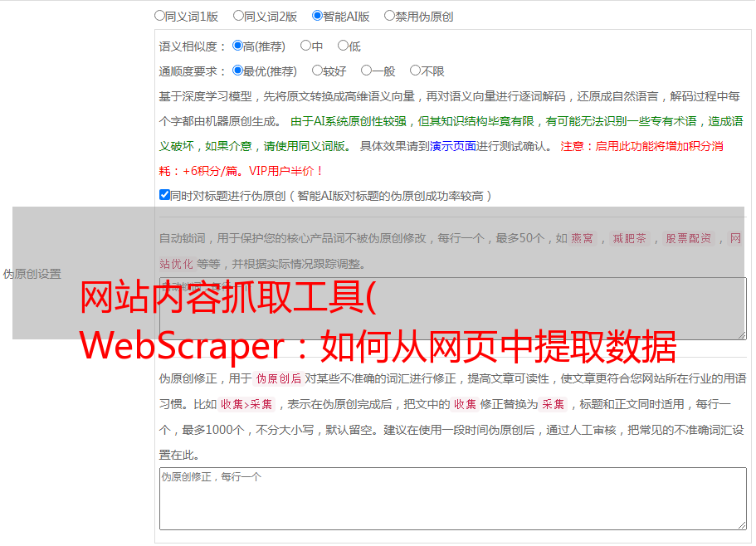The width and height of the screenshot is (756, 546).
Task: Set 语义相似度 to 低
Action: 343,46
